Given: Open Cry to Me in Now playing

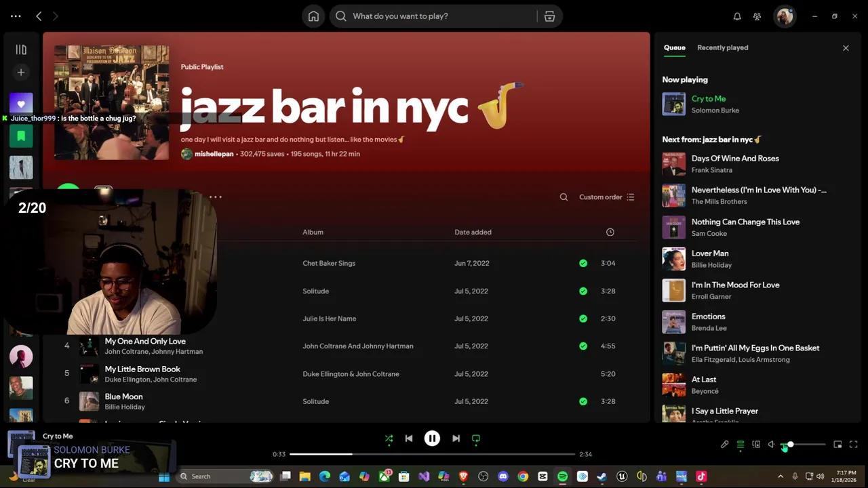Looking at the screenshot, I should 708,99.
